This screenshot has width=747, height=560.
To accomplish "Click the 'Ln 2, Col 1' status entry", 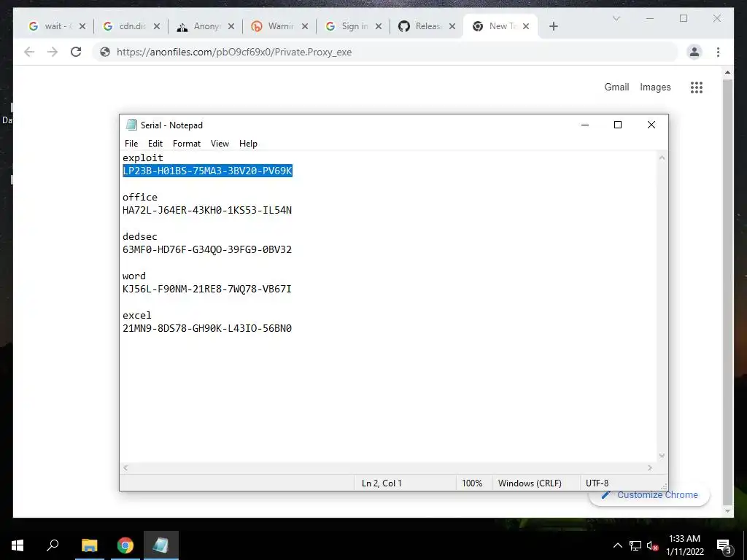I will 382,483.
